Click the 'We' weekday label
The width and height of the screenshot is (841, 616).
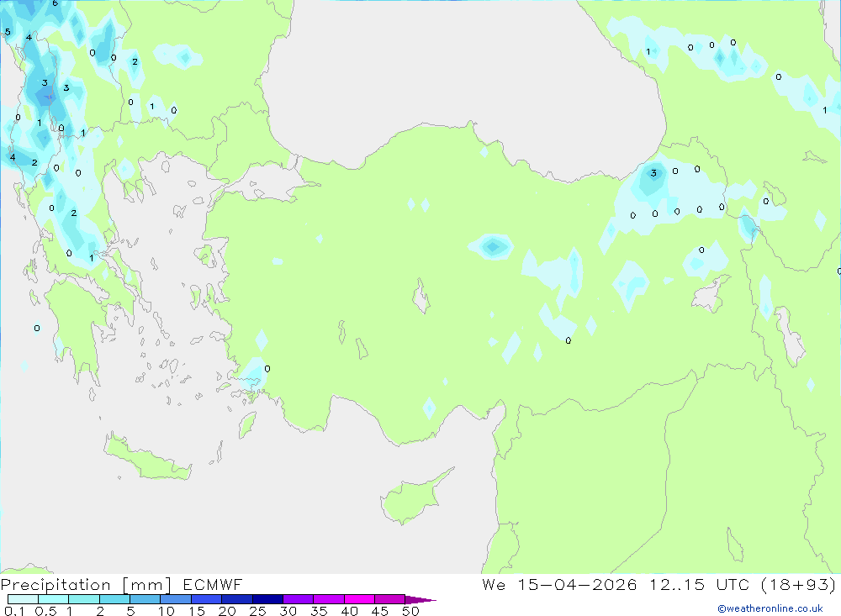pos(494,584)
